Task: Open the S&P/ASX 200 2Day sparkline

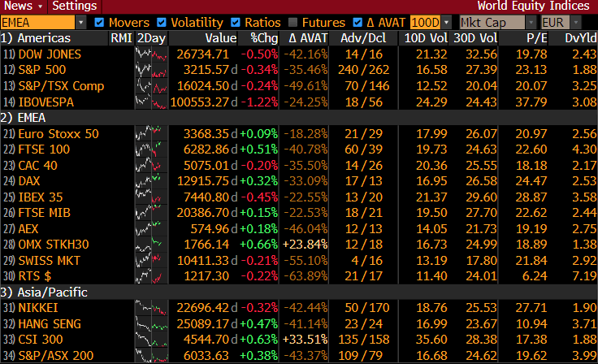Action: tap(151, 355)
